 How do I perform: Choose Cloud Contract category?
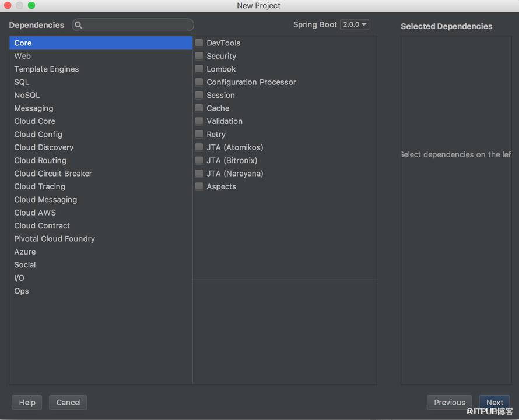point(101,226)
